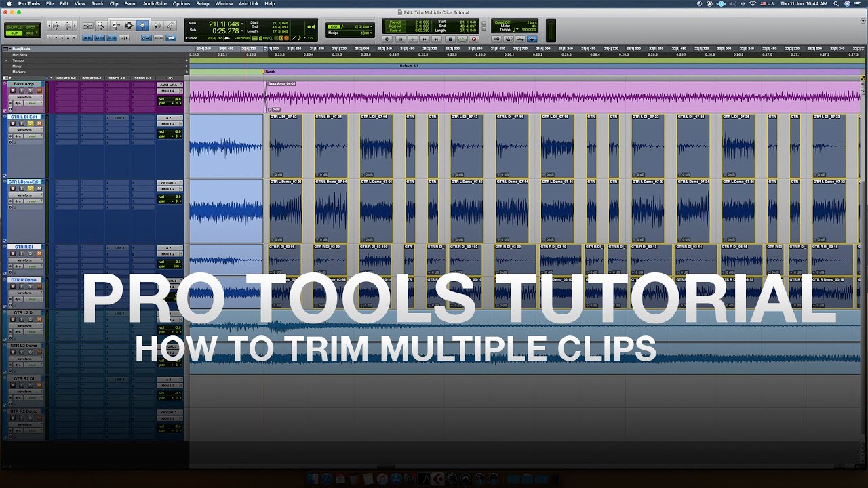This screenshot has width=868, height=488.
Task: Open Bass Amp output selector MON 1-2
Action: 170,91
